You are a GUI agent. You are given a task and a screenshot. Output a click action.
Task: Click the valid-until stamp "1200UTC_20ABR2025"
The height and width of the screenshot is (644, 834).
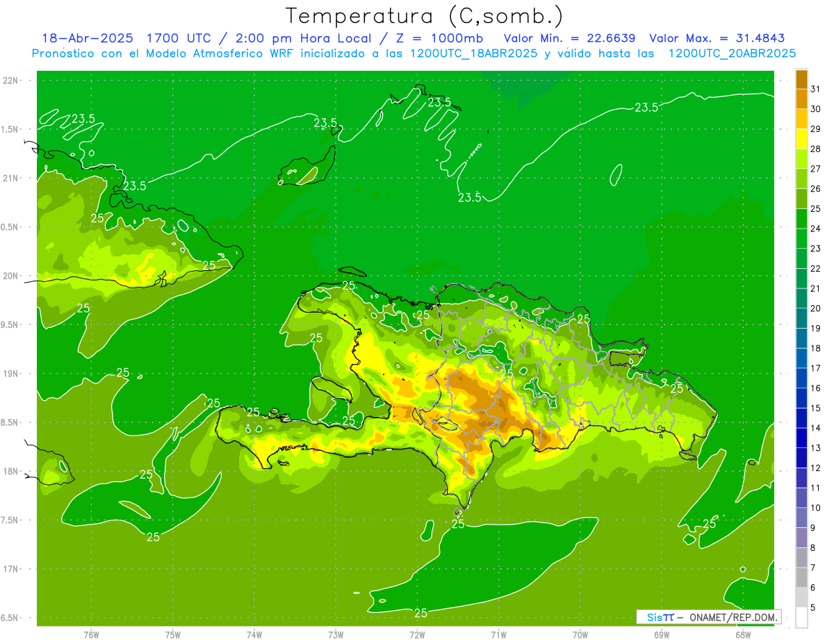(x=732, y=53)
